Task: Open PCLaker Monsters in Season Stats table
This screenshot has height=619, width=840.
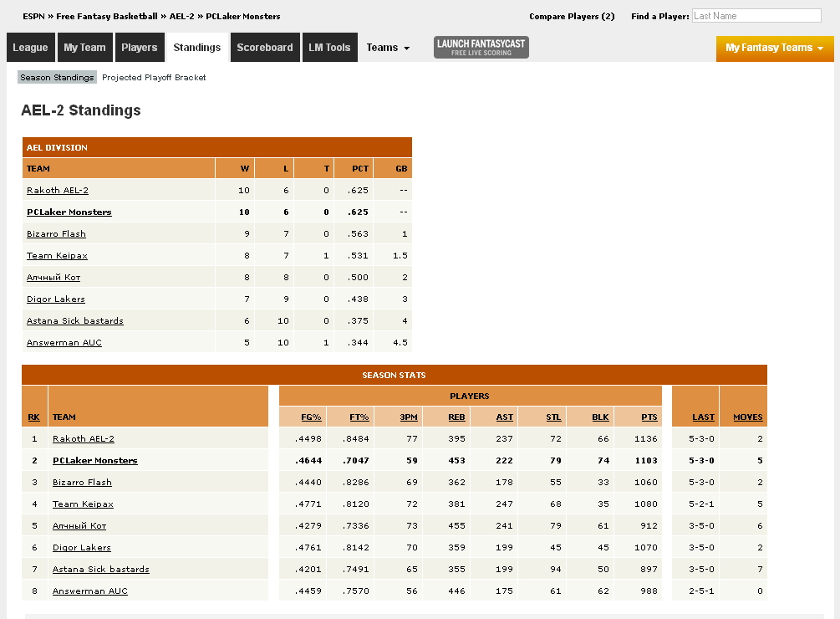Action: pos(94,461)
